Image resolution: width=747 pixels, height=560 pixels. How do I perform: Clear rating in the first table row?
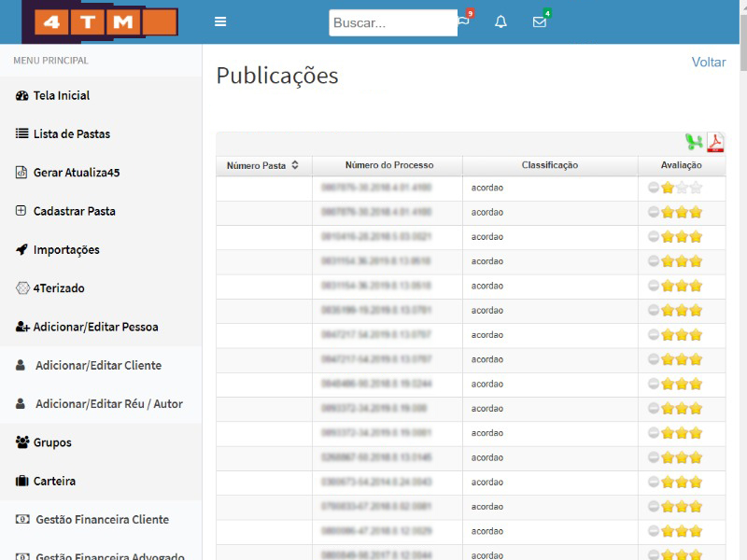click(655, 188)
